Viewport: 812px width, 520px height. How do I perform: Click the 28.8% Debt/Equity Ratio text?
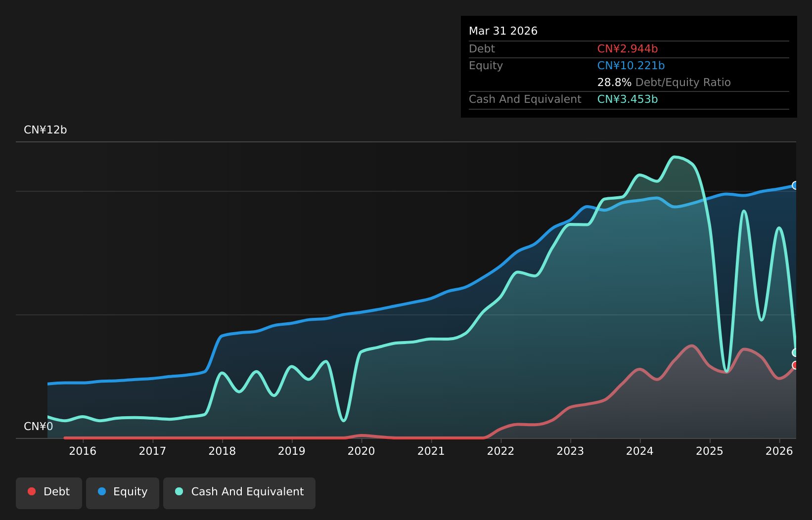[x=664, y=83]
